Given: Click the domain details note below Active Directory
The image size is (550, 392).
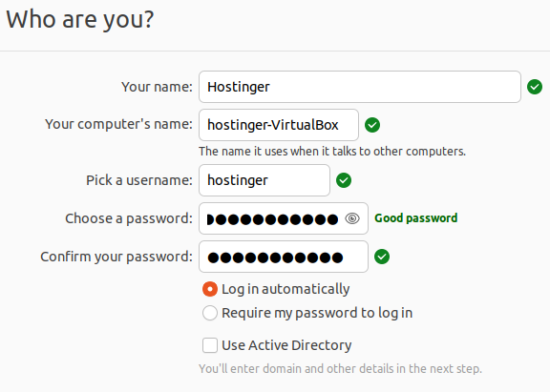Looking at the screenshot, I should pos(340,369).
